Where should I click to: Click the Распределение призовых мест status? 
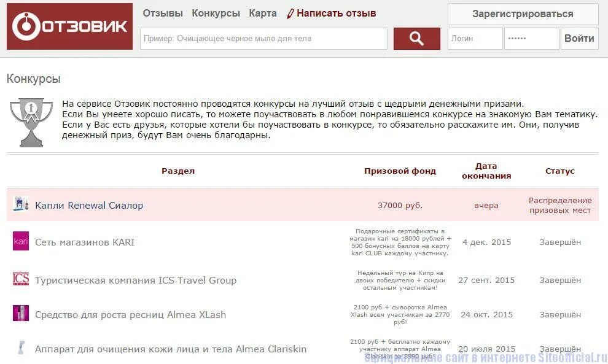click(560, 206)
